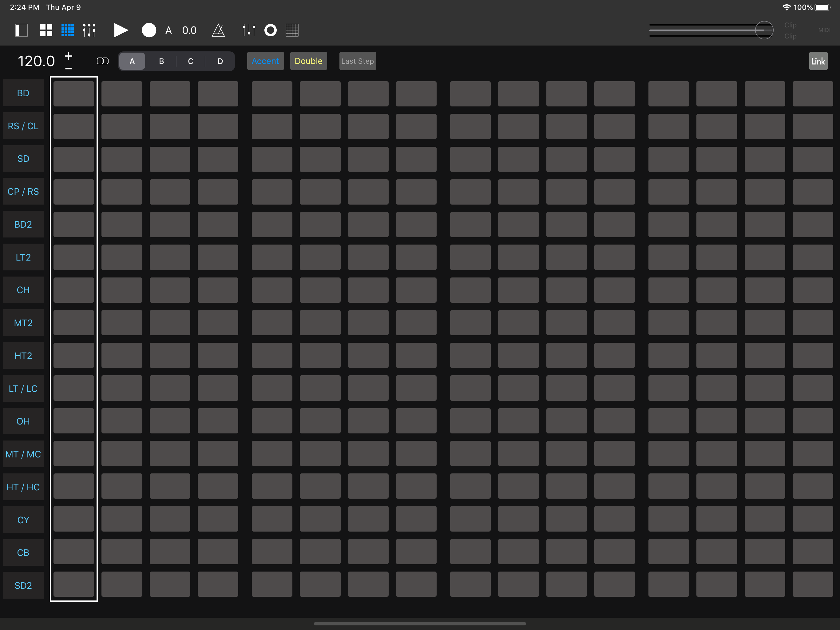Open the fader settings icon
Image resolution: width=840 pixels, height=630 pixels.
[x=249, y=30]
